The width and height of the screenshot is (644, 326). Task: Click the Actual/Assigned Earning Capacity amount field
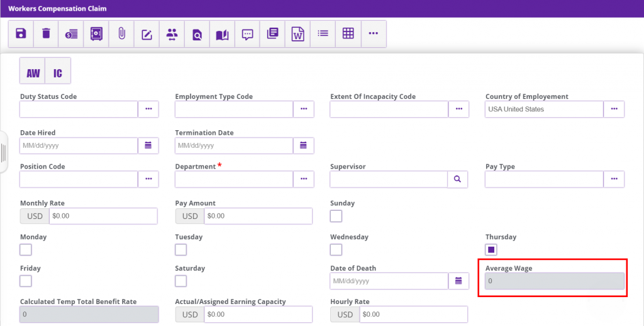click(x=258, y=315)
